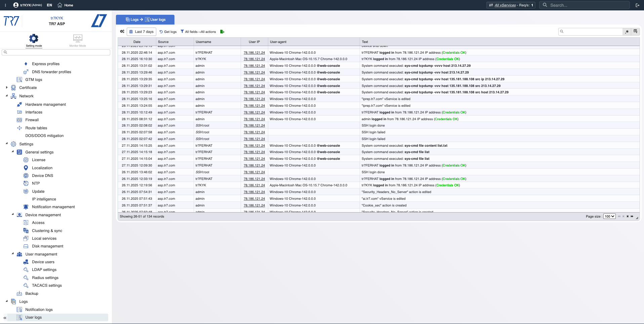Open Clustering & sync

[47, 231]
